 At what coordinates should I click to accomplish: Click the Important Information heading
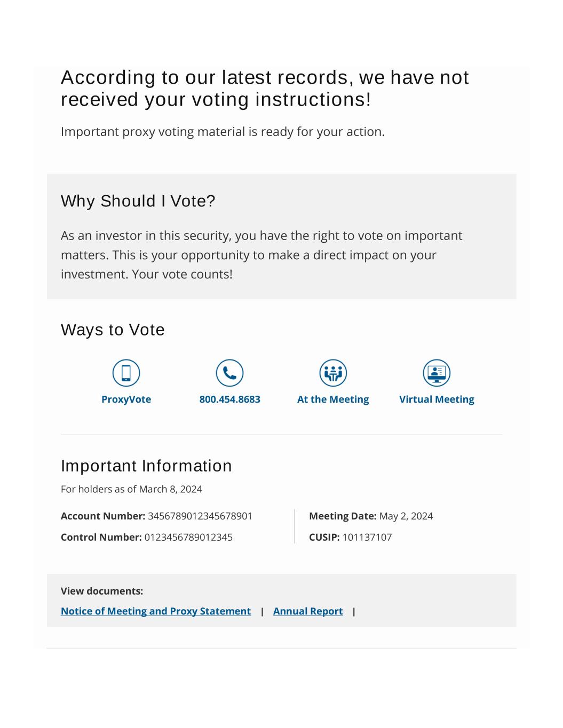click(x=146, y=466)
